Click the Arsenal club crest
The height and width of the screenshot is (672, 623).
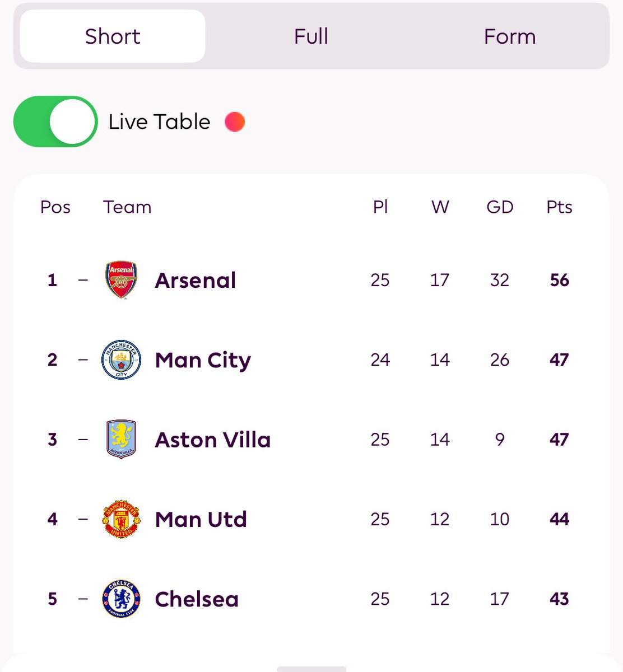pyautogui.click(x=121, y=279)
